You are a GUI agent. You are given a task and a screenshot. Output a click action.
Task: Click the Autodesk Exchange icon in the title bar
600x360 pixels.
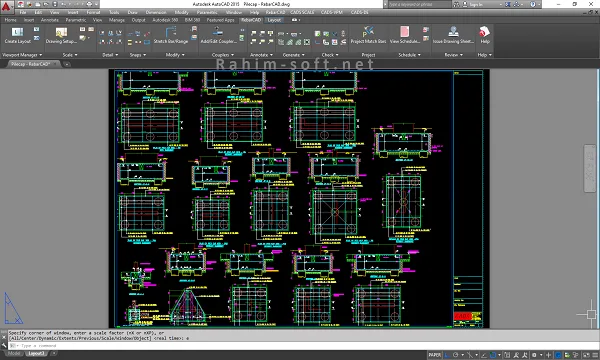(508, 4)
